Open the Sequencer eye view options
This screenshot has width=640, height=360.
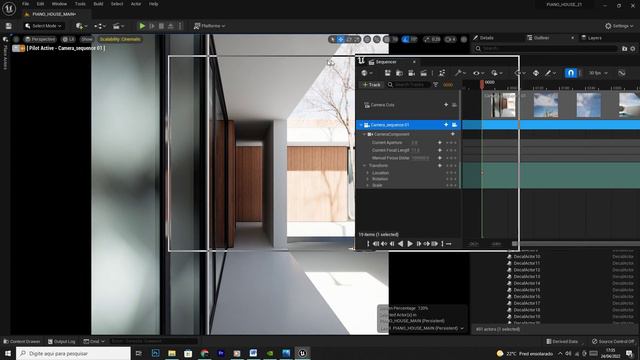tap(478, 73)
